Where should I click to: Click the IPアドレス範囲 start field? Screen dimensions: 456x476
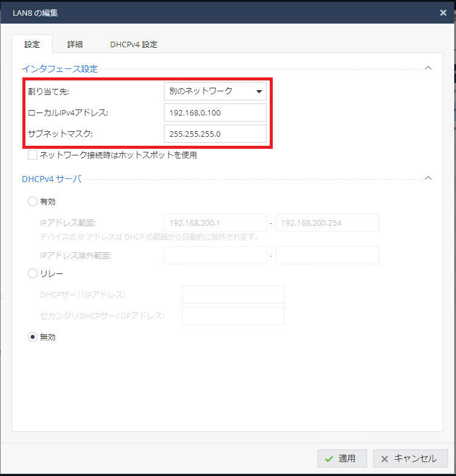[x=215, y=223]
